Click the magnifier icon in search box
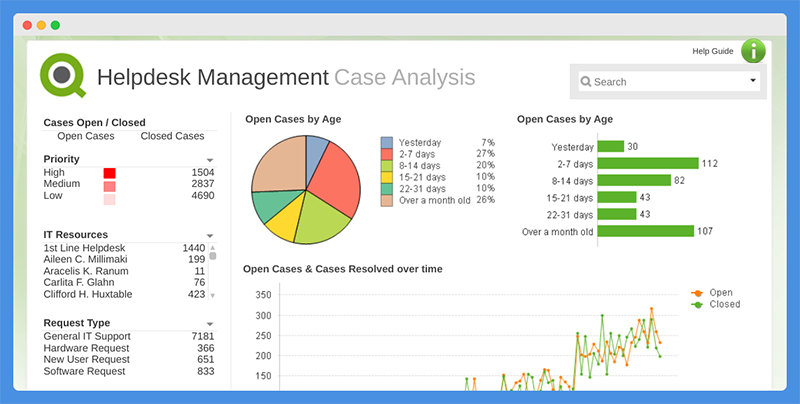This screenshot has height=404, width=800. (x=586, y=82)
